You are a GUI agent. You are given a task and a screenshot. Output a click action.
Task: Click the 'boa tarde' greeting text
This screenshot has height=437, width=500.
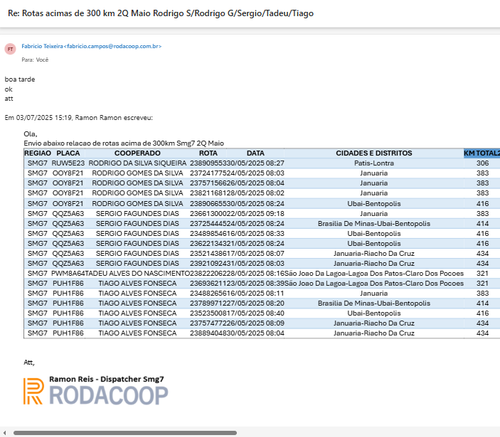[x=20, y=79]
